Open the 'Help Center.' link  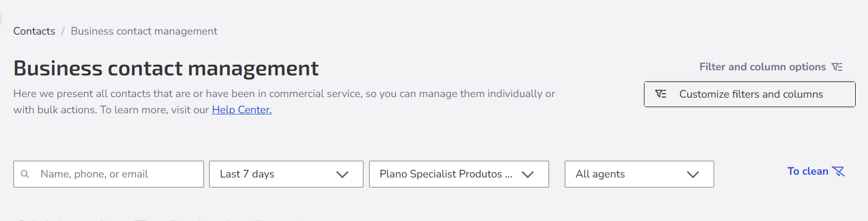pos(242,110)
